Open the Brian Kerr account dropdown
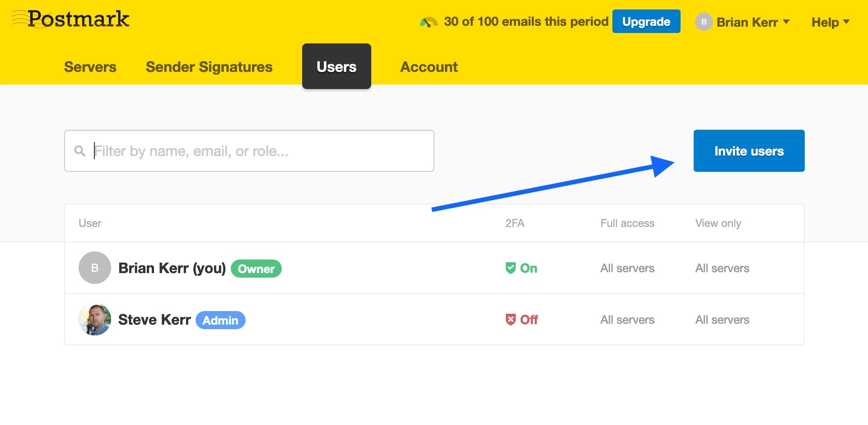Screen dimensions: 868x425 click(752, 22)
